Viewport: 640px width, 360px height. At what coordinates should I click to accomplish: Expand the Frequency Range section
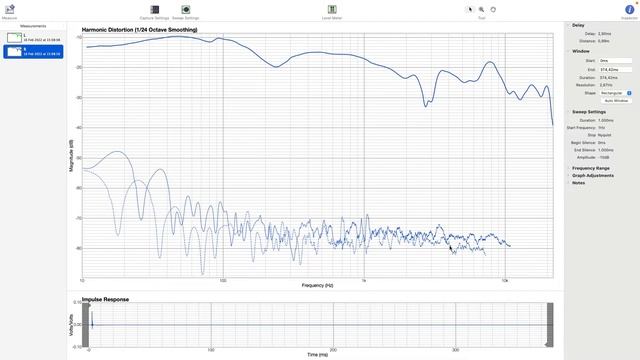pos(569,168)
